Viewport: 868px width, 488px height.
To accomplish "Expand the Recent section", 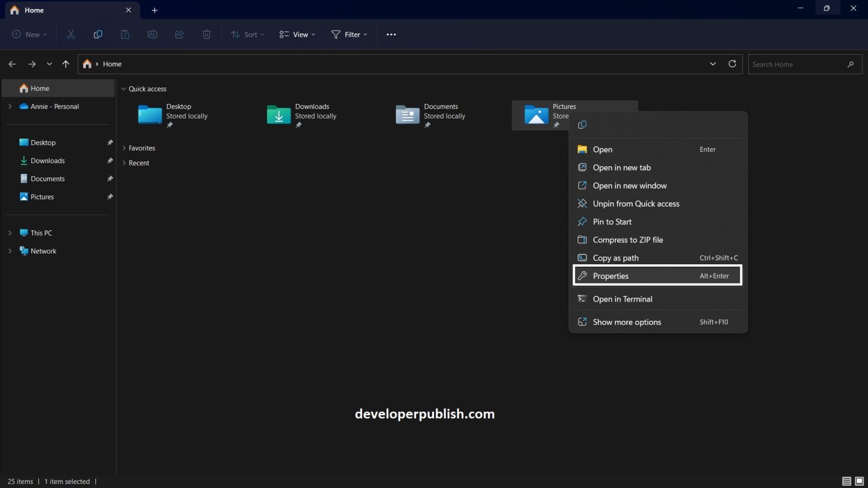I will pyautogui.click(x=124, y=163).
